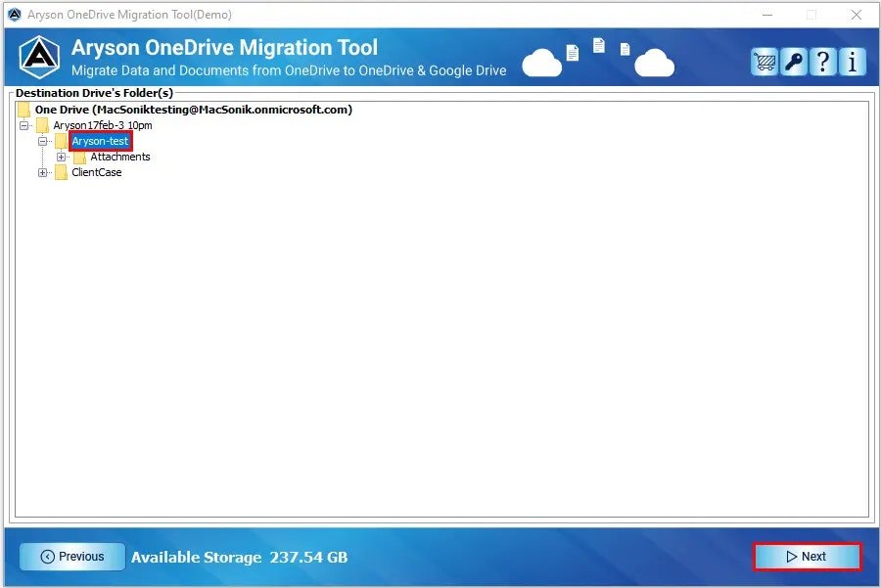The width and height of the screenshot is (881, 588).
Task: Click the Aryson-test folder icon
Action: point(62,141)
